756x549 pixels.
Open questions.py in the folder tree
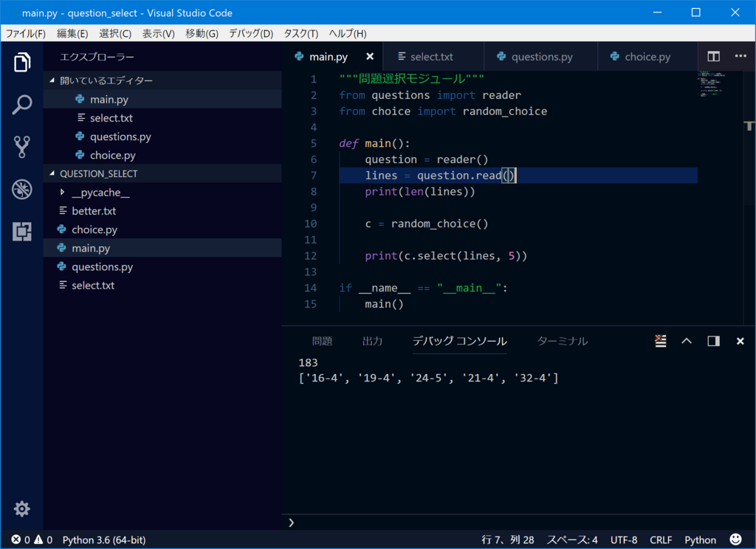click(x=162, y=267)
